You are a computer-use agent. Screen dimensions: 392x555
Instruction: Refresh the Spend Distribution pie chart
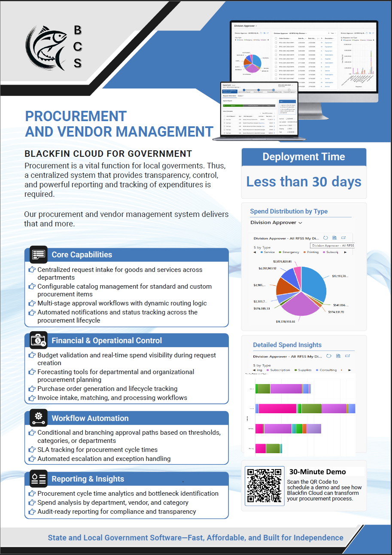coord(325,238)
